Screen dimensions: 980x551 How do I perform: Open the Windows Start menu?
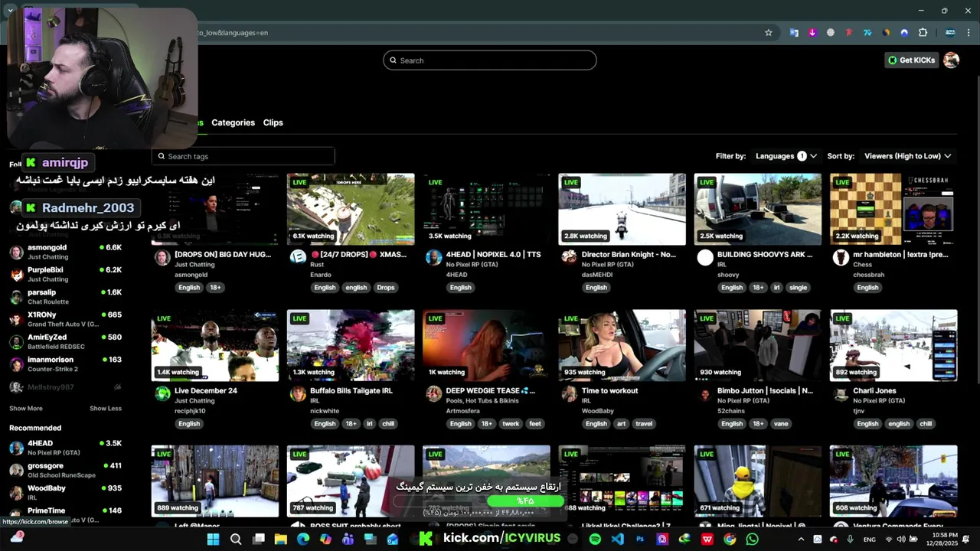point(213,539)
